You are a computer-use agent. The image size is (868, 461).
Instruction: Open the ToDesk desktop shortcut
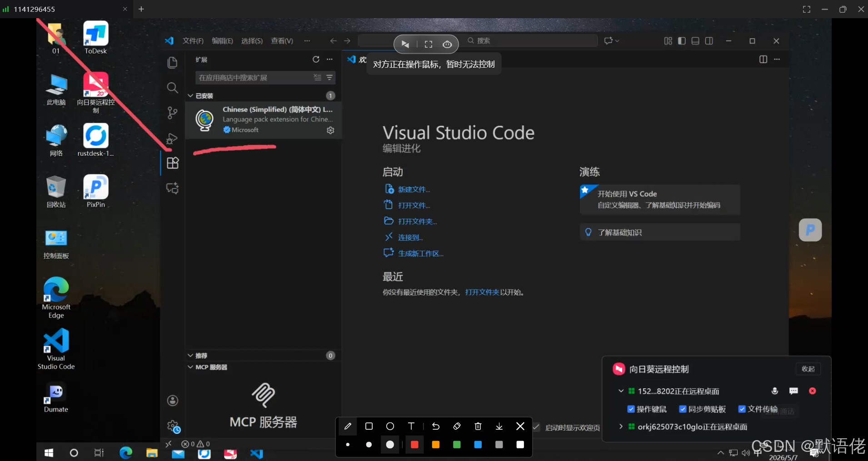coord(95,38)
